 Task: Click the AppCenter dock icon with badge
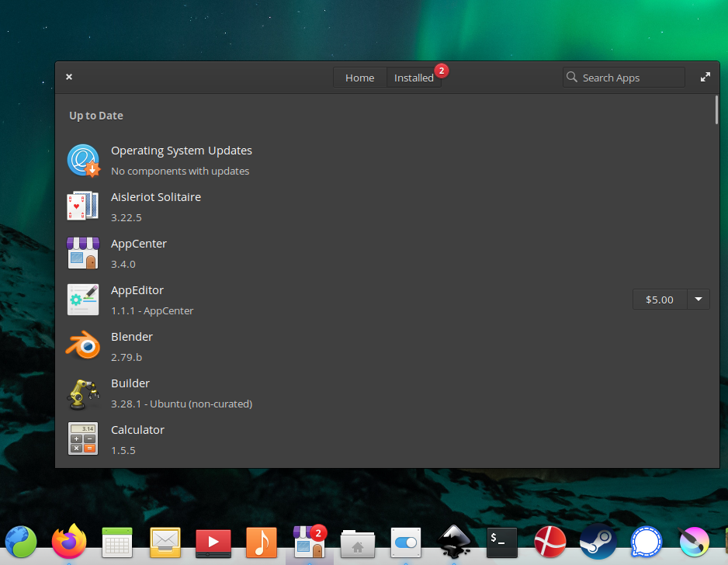coord(310,542)
